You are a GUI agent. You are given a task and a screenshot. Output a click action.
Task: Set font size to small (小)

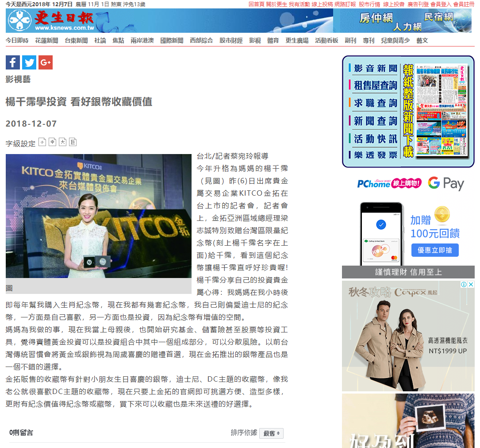(42, 142)
